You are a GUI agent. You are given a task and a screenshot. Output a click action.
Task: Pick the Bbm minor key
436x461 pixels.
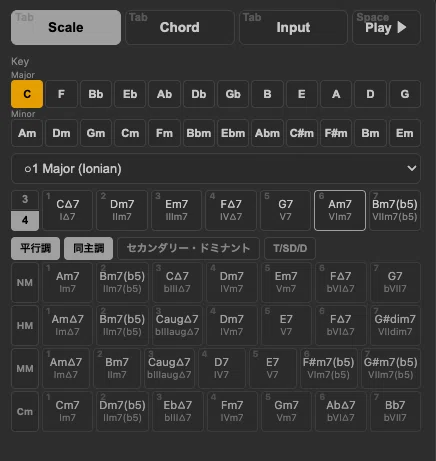click(199, 133)
